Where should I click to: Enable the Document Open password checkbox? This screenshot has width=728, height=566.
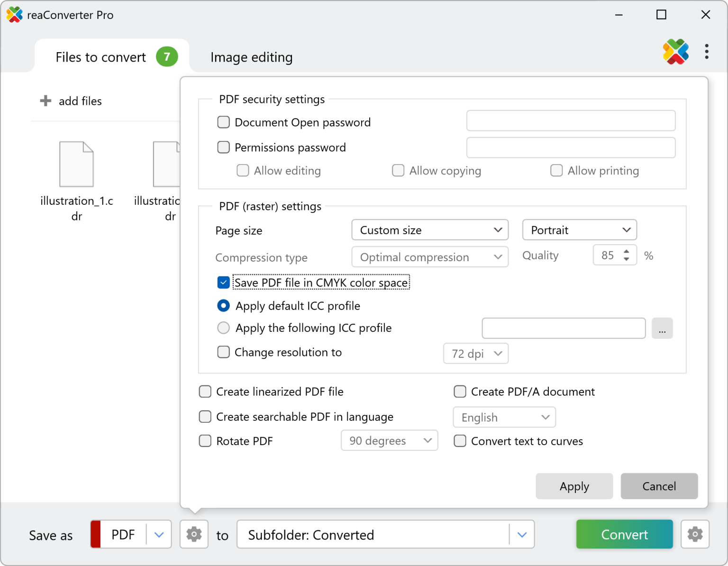pos(223,122)
